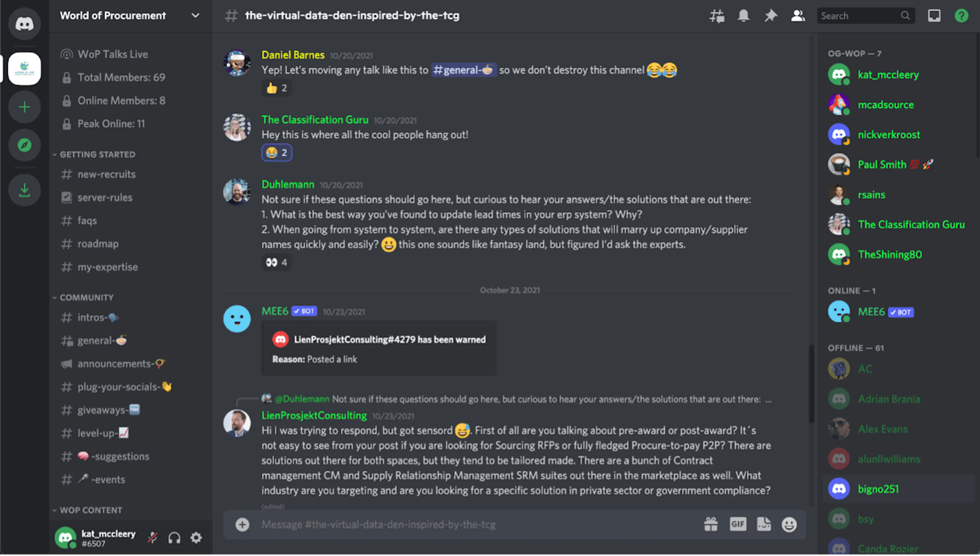Open the sticker picker icon
Image resolution: width=980 pixels, height=556 pixels.
764,524
